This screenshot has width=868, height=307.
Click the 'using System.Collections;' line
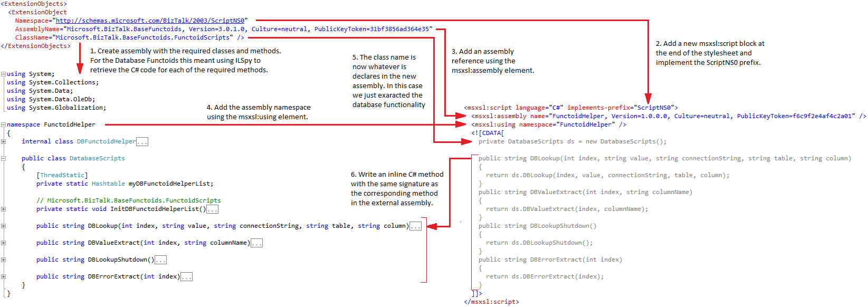click(x=53, y=82)
